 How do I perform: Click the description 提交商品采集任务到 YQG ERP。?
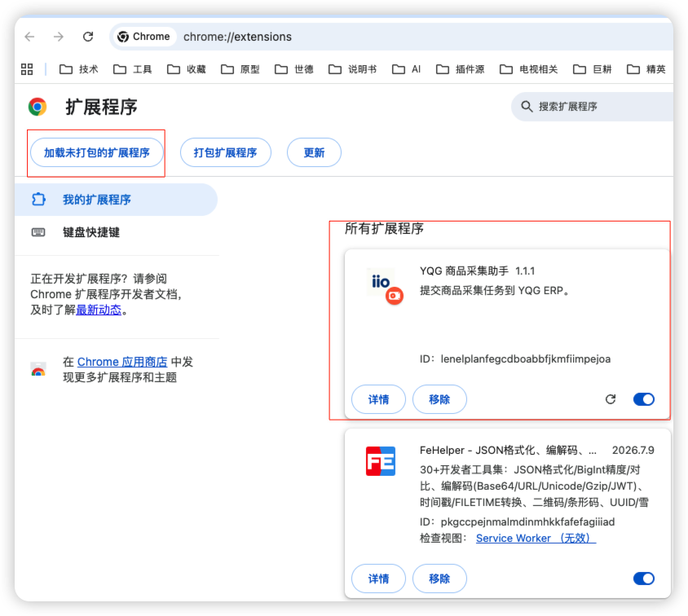(495, 291)
